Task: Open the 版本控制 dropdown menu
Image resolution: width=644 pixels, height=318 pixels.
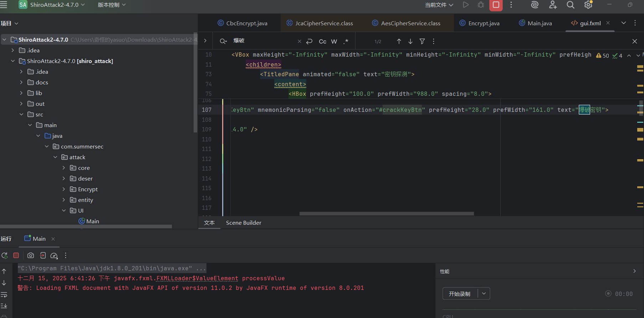Action: (x=112, y=5)
